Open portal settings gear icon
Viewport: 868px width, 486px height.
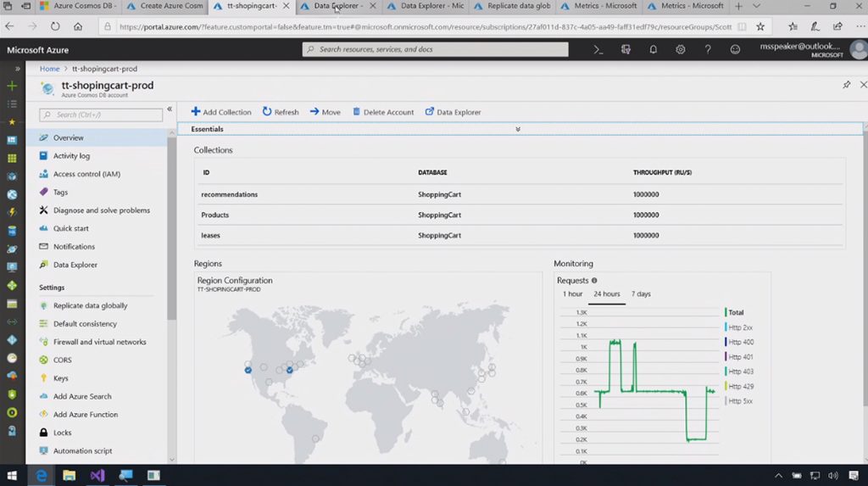(x=681, y=50)
